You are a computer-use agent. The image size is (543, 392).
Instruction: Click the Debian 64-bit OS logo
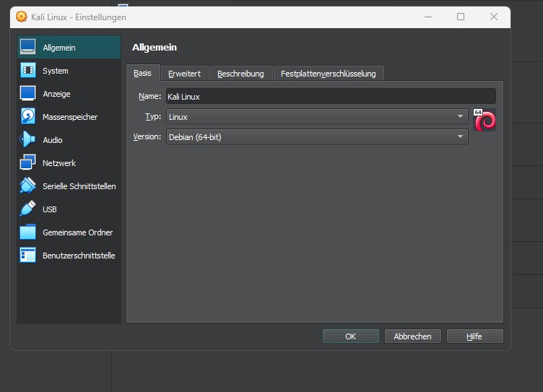point(485,120)
